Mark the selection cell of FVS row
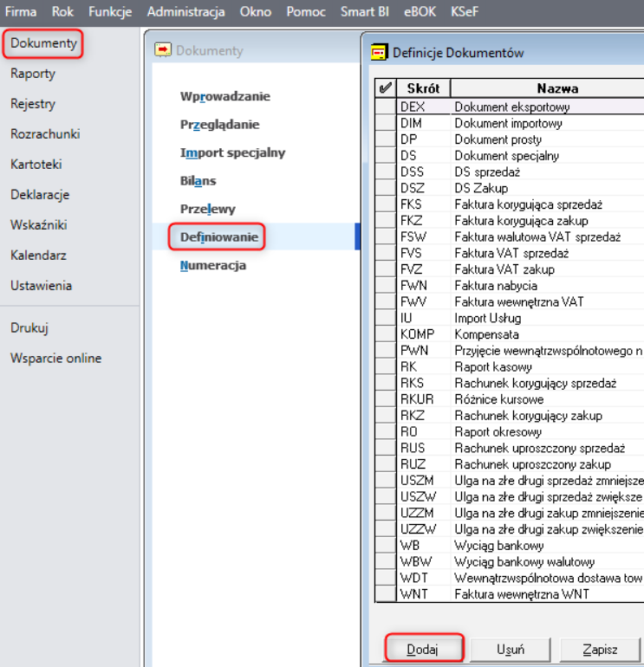644x667 pixels. pos(386,254)
